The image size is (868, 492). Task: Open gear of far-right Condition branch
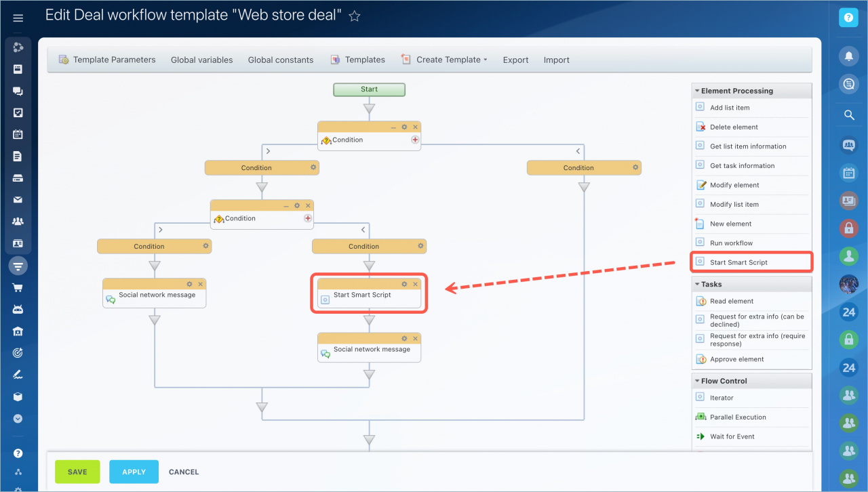(635, 167)
